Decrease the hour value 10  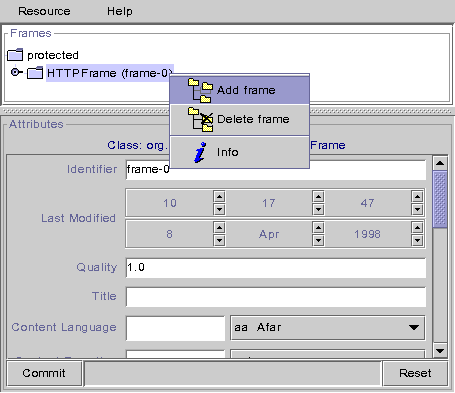(219, 210)
